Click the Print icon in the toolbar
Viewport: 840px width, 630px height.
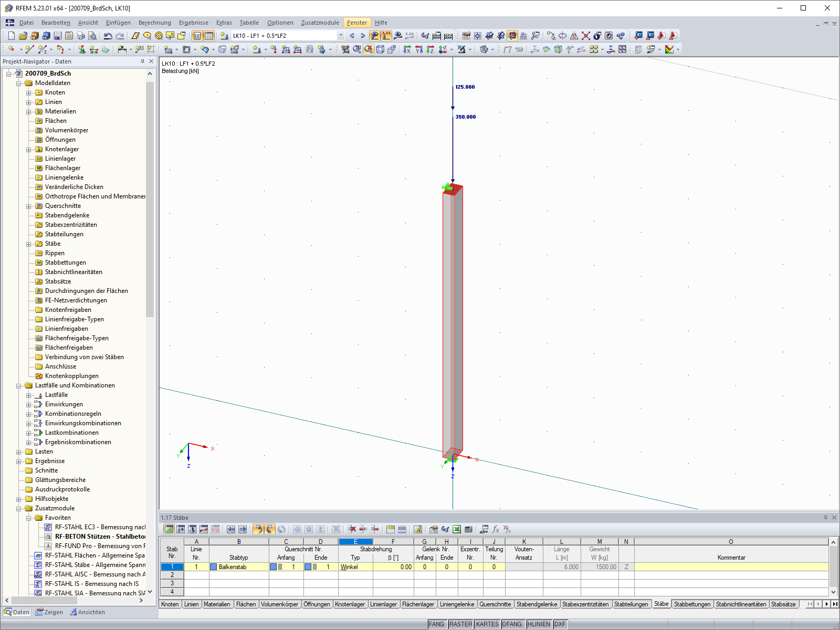80,36
